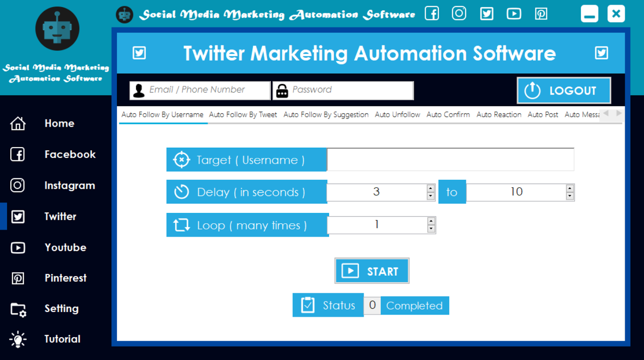Screen dimensions: 644x360
Task: Open the Facebook menu item
Action: point(70,154)
